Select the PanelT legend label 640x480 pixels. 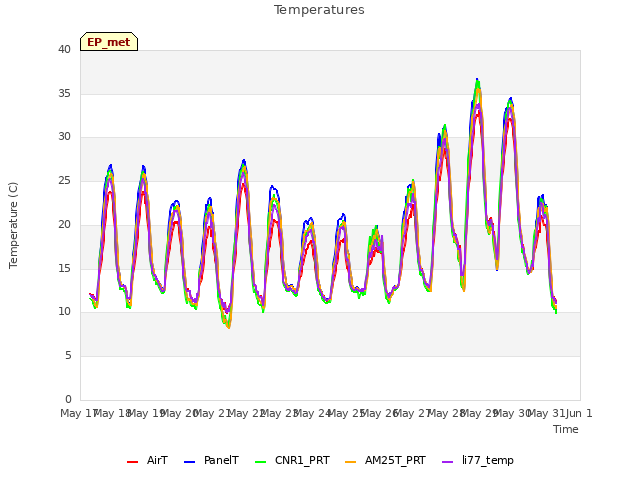tap(221, 460)
